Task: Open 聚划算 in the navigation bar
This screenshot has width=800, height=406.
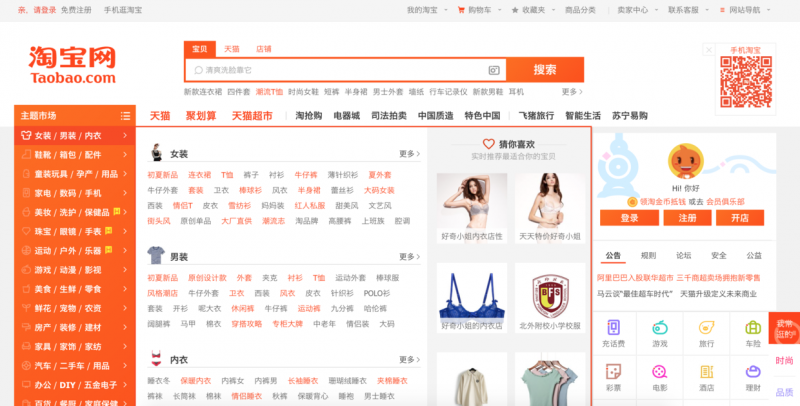Action: pyautogui.click(x=201, y=116)
